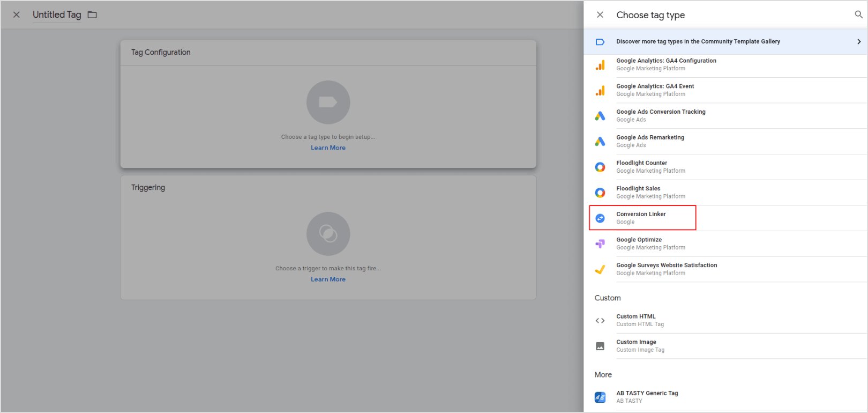Close the Choose tag type panel
Viewport: 868px width, 413px height.
click(600, 15)
